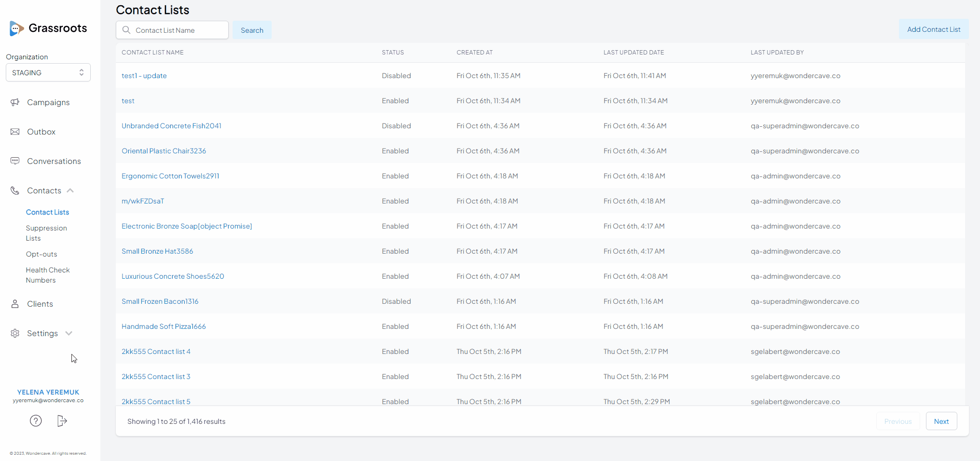Click sgelabert@wondercave.co in 2kk555 Contact list 4 row

pyautogui.click(x=795, y=352)
